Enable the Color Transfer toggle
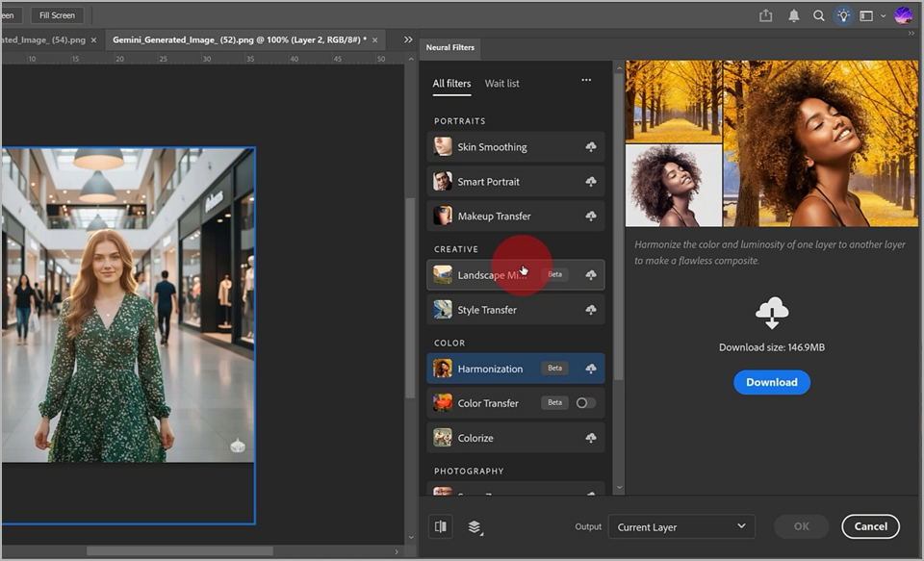The height and width of the screenshot is (561, 924). click(x=585, y=403)
